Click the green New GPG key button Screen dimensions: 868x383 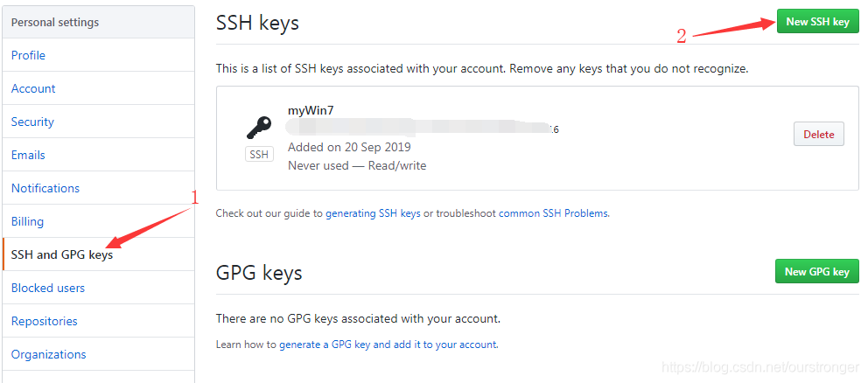tap(817, 271)
